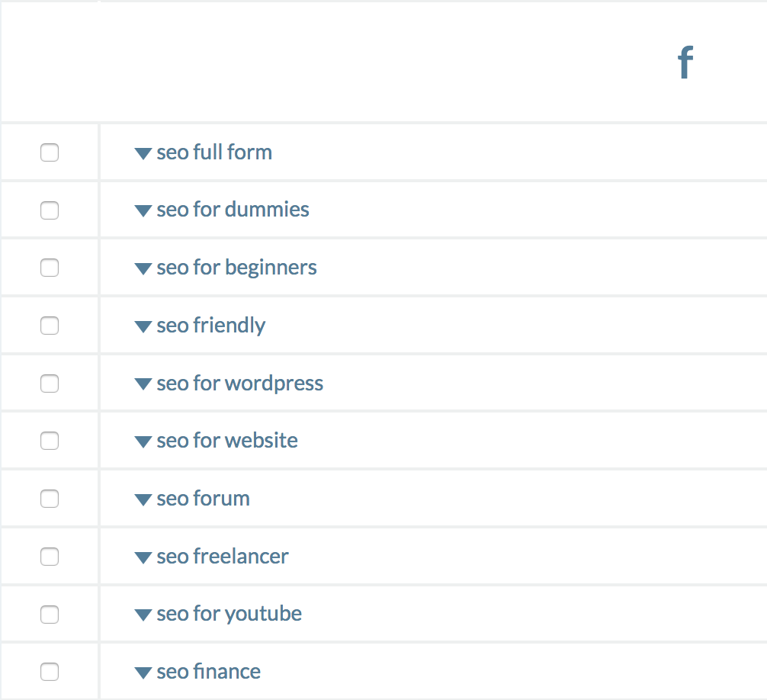767x700 pixels.
Task: Check the seo finance row checkbox
Action: coord(50,672)
